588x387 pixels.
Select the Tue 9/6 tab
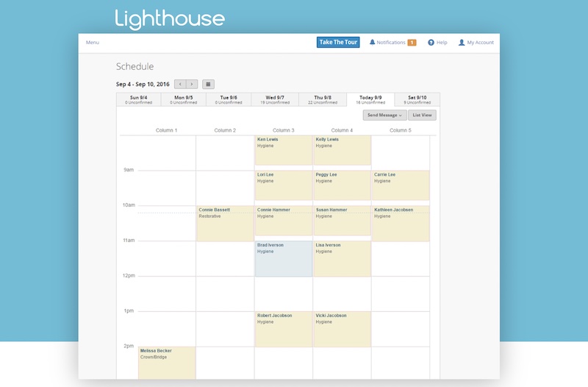[229, 99]
